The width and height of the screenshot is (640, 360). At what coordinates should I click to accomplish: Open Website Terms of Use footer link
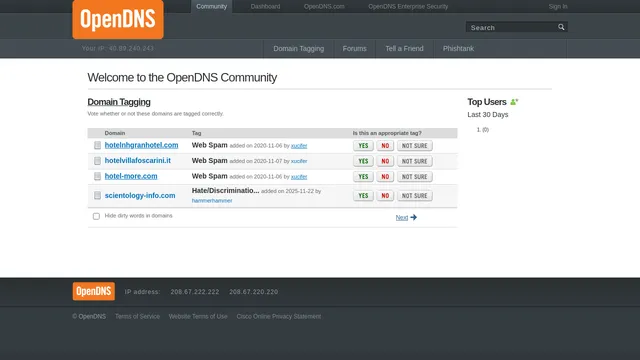click(x=198, y=316)
